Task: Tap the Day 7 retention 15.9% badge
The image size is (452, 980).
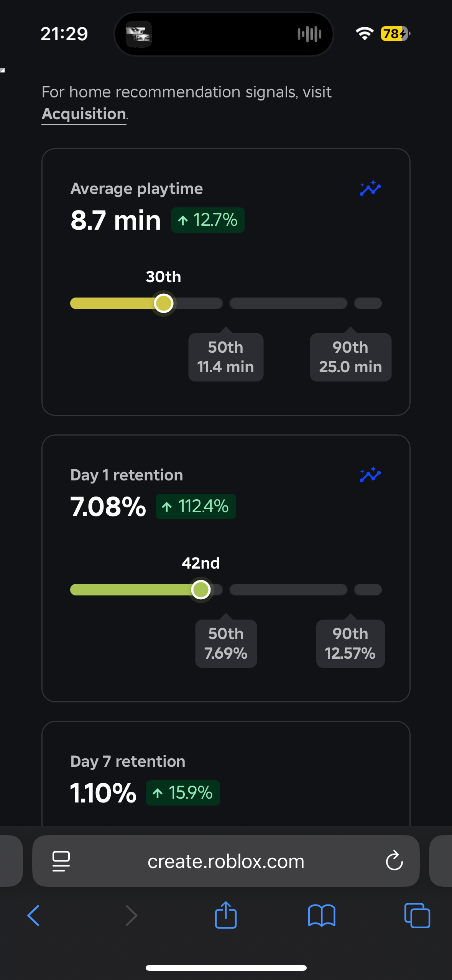Action: [x=183, y=793]
